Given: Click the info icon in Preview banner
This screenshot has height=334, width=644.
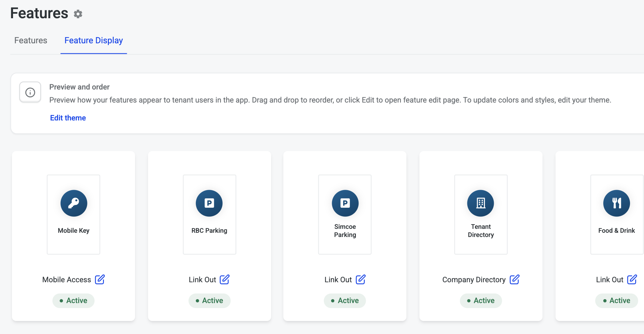Looking at the screenshot, I should tap(30, 92).
